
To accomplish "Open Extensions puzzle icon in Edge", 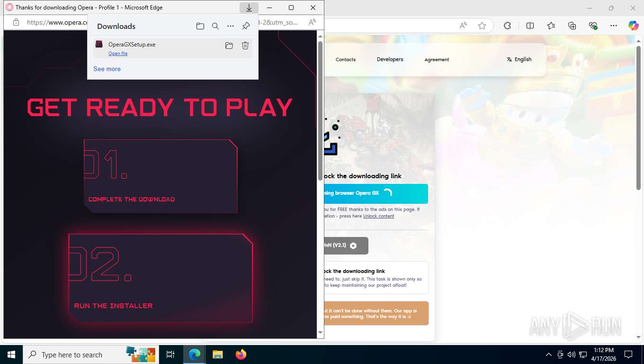I will coord(507,26).
